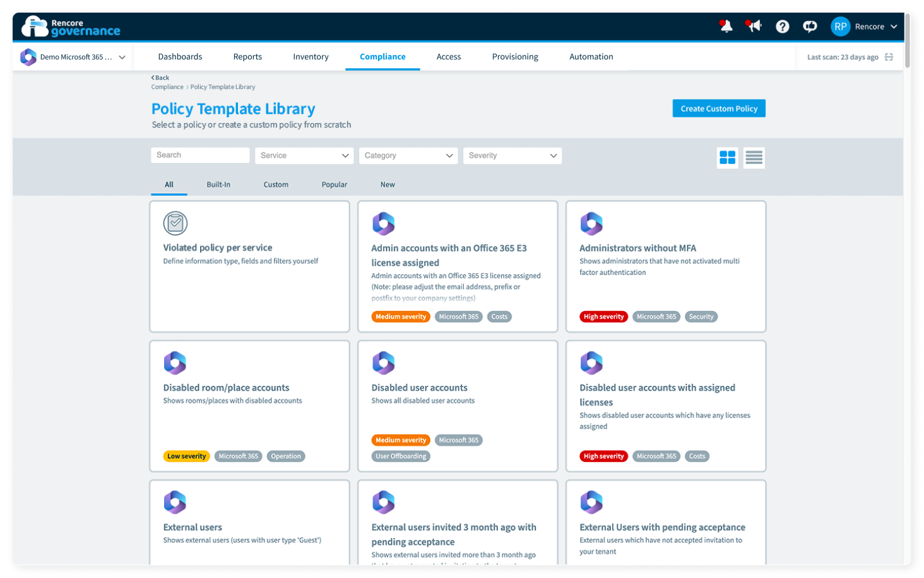The height and width of the screenshot is (578, 924).
Task: Click Costs tag on Admin accounts E3 card
Action: [499, 317]
